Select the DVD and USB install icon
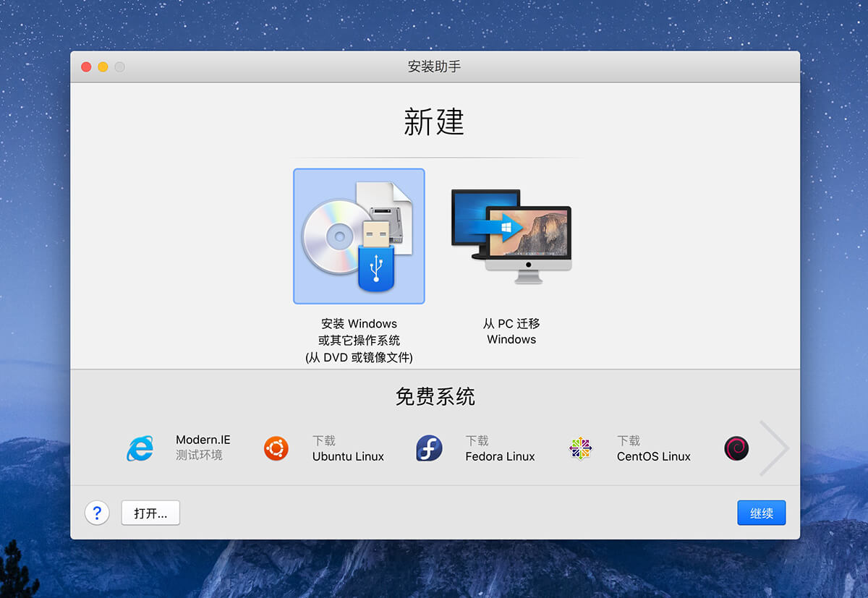 click(359, 236)
